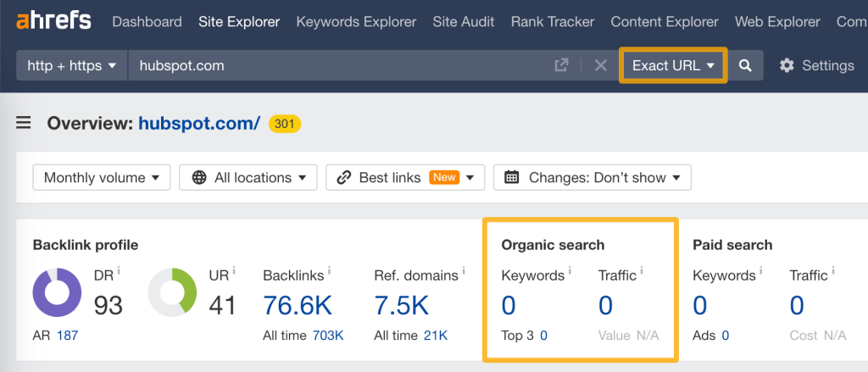Click the search magnifier button
This screenshot has width=868, height=372.
click(746, 65)
